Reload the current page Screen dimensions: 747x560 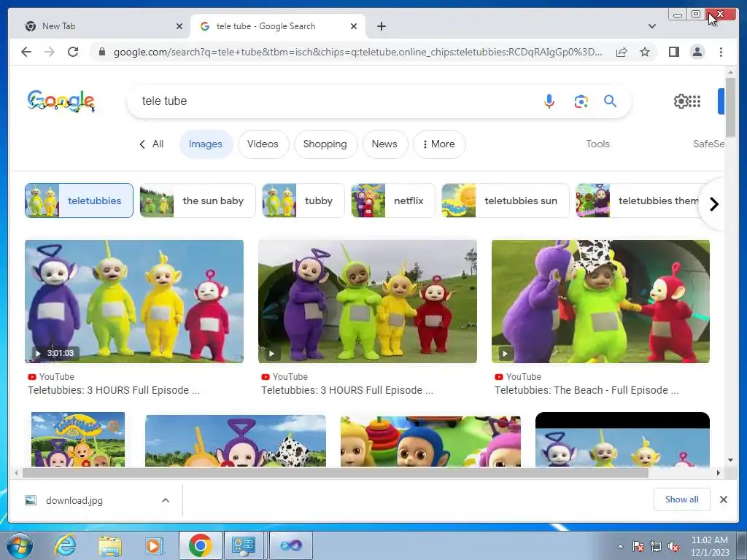73,52
